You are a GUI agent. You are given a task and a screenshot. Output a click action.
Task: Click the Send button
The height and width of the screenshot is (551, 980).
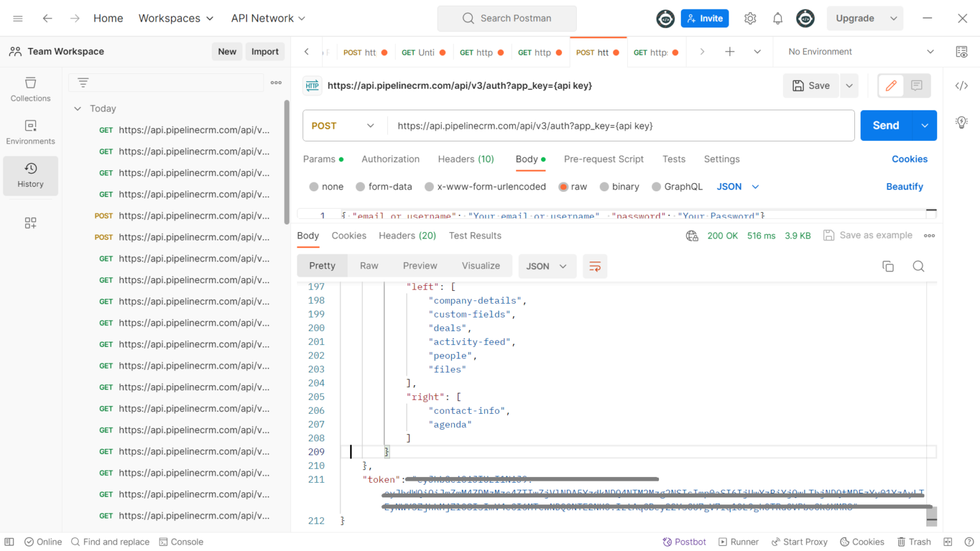[886, 126]
